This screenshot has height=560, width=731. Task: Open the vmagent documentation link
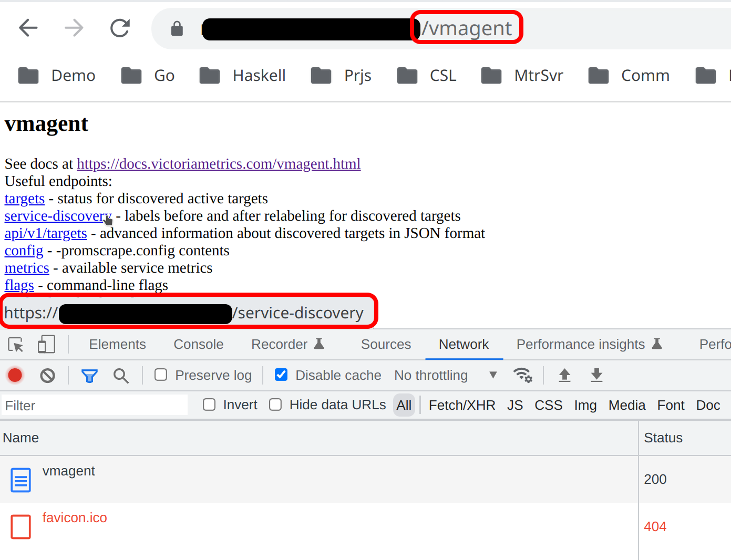(219, 163)
